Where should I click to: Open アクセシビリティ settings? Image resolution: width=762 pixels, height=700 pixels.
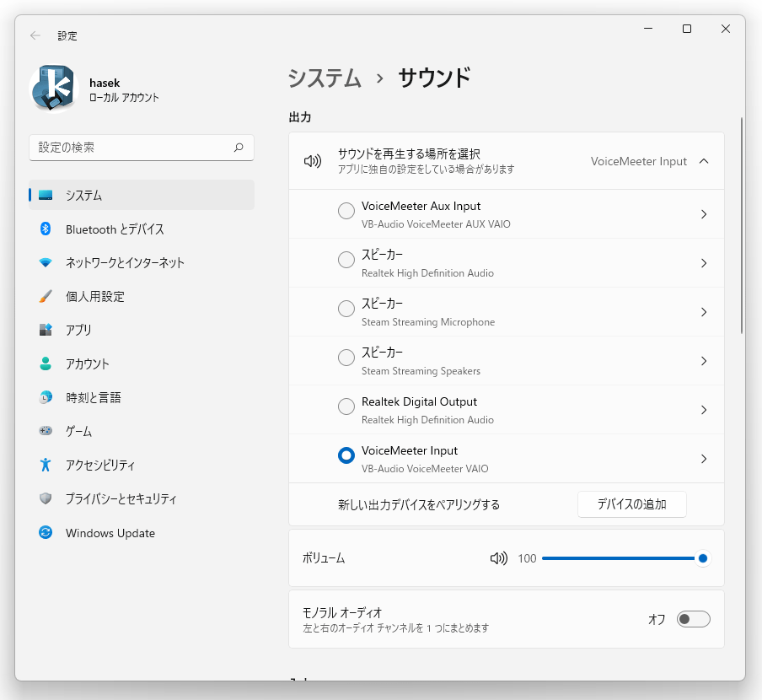click(x=142, y=465)
